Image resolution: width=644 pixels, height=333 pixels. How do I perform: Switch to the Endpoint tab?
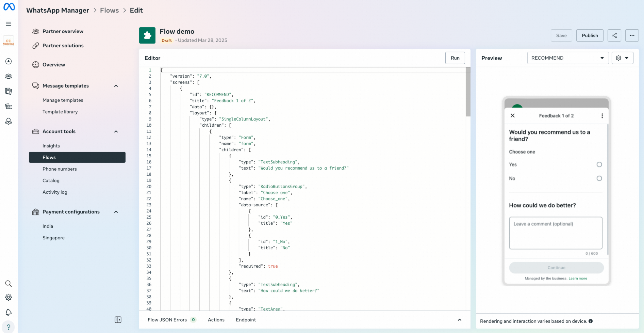(x=246, y=320)
